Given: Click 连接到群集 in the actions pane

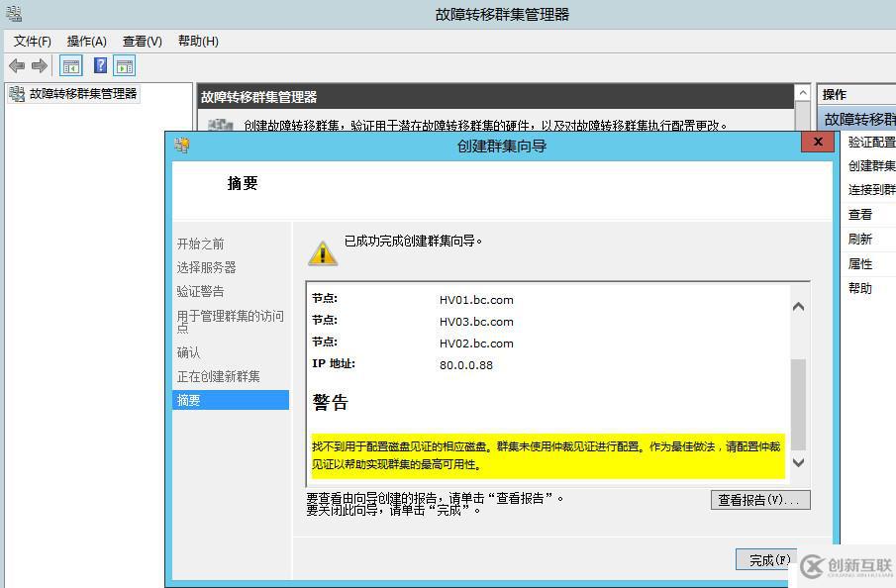Looking at the screenshot, I should pyautogui.click(x=871, y=190).
